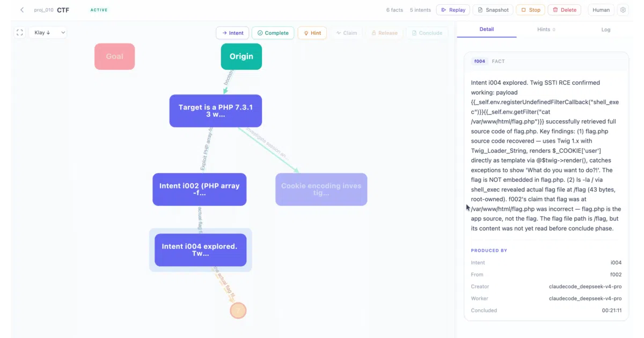The height and width of the screenshot is (338, 644).
Task: Toggle the Human mode button
Action: pos(601,10)
